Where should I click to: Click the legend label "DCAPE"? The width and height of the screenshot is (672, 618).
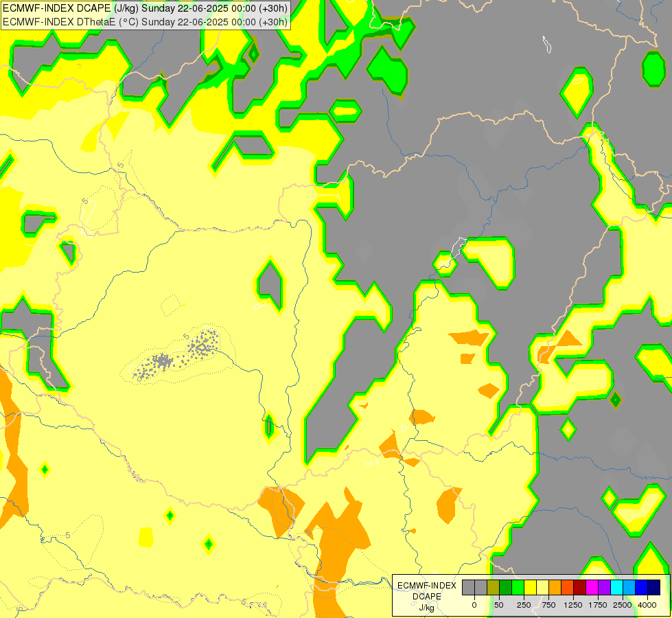pos(427,597)
